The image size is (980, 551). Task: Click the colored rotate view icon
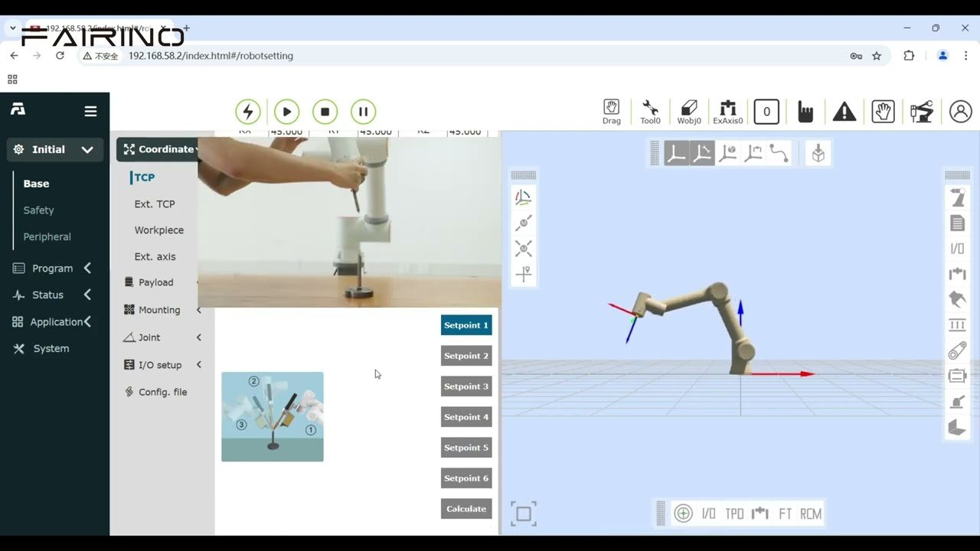click(524, 198)
